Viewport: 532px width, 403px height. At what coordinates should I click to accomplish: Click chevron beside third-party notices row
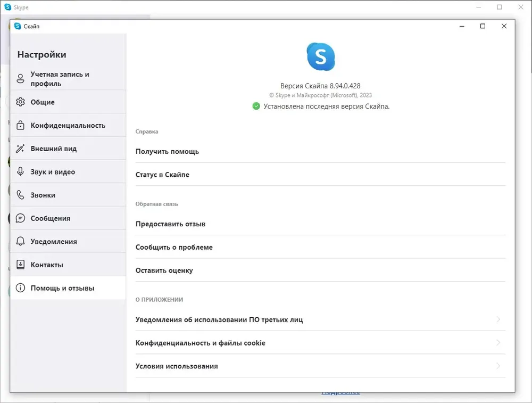(498, 319)
